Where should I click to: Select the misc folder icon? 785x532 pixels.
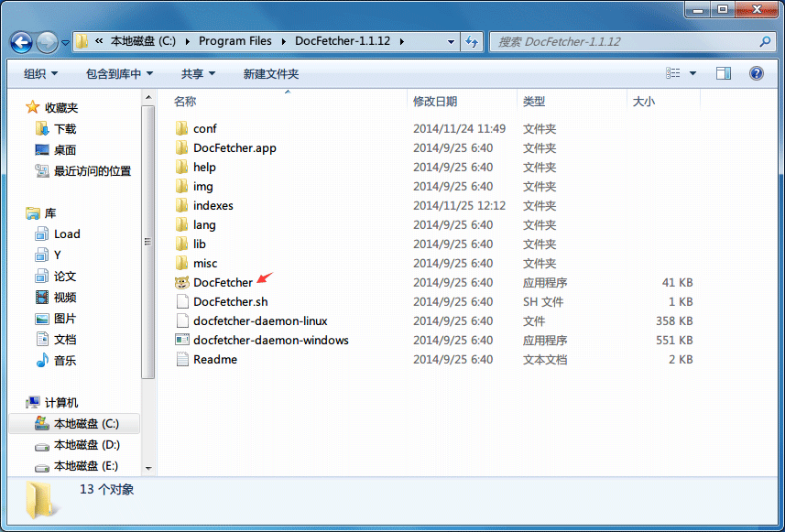click(x=181, y=263)
